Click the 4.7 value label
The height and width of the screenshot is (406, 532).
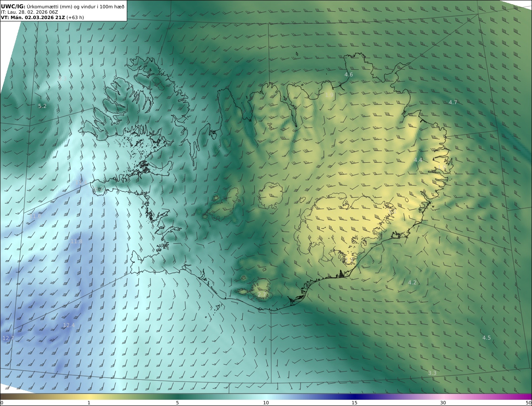coord(453,102)
